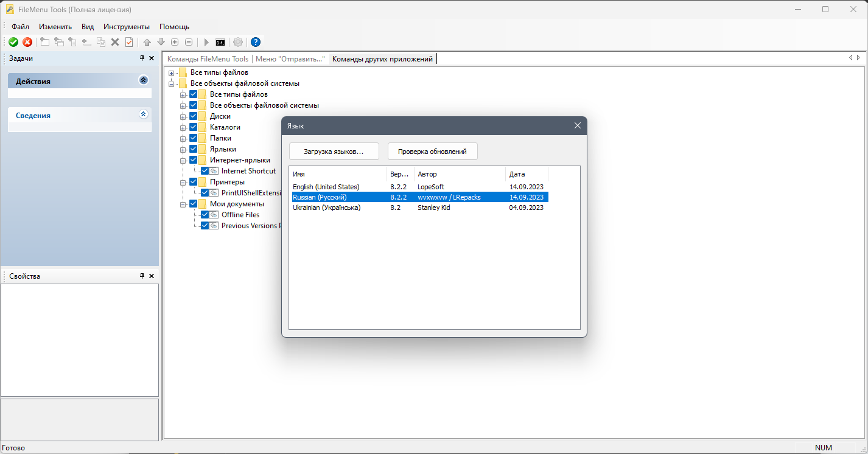This screenshot has width=868, height=454.
Task: Sort by the Автор column header
Action: [460, 174]
